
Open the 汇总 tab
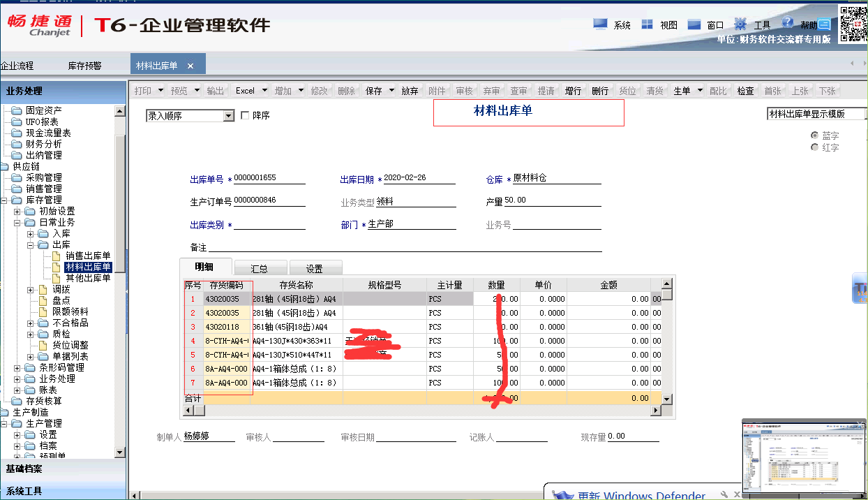coord(260,268)
